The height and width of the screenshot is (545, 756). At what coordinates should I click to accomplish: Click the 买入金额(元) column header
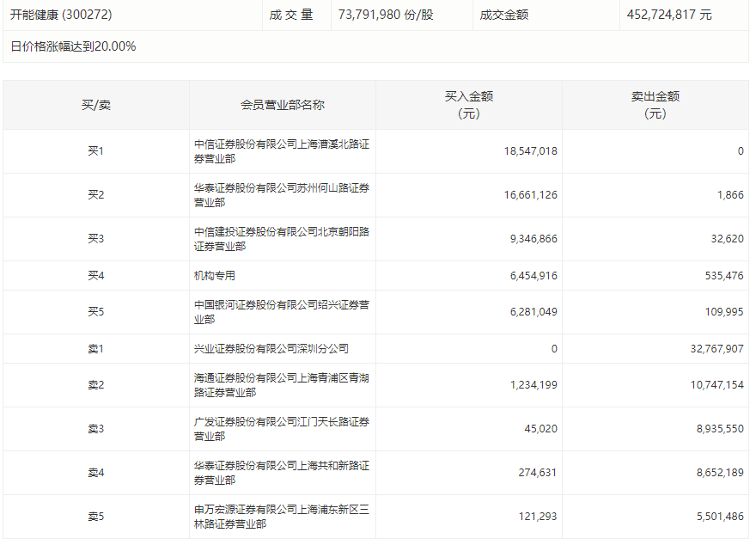tap(469, 105)
